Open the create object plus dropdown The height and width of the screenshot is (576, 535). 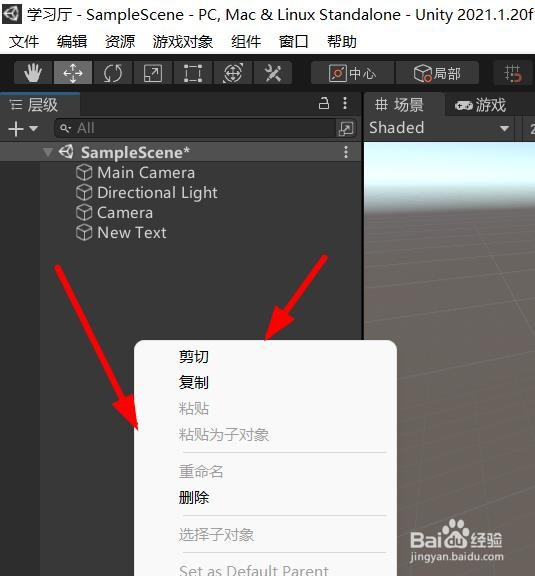coord(22,129)
